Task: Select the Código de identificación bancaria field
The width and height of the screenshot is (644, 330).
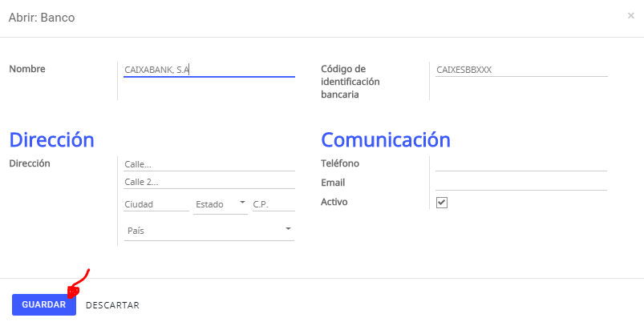Action: pos(521,70)
